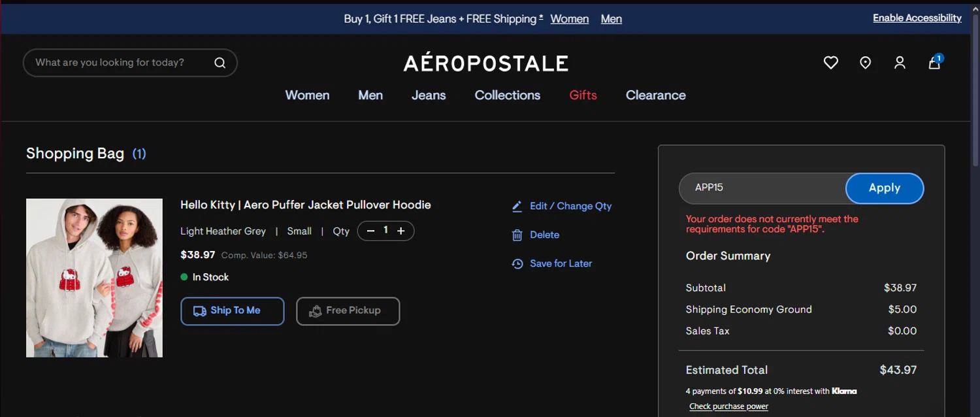This screenshot has height=417, width=980.
Task: Open the Hello Kitty hoodie product title
Action: [x=306, y=205]
